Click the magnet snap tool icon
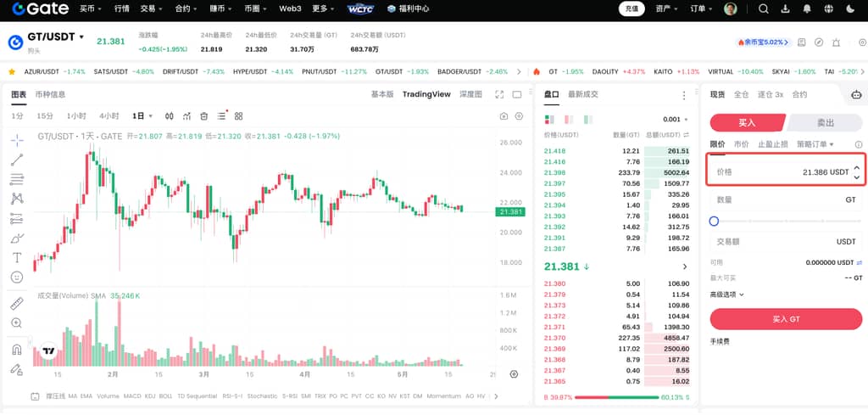The image size is (868, 415). (17, 349)
